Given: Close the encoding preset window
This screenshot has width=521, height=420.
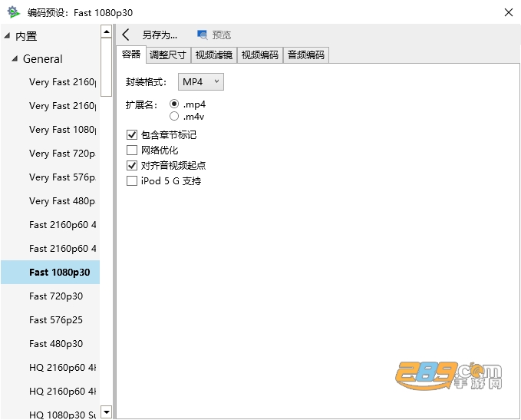Looking at the screenshot, I should (x=509, y=12).
